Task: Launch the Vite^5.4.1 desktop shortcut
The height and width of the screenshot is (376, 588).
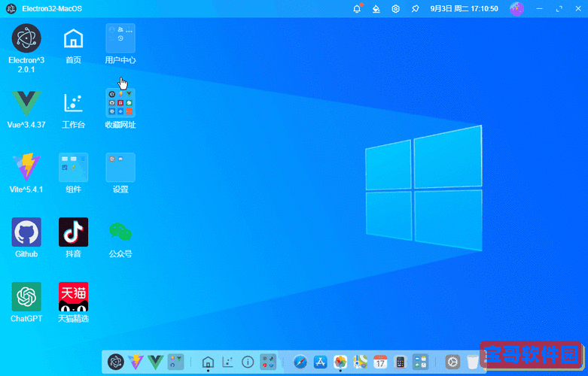Action: (x=26, y=168)
